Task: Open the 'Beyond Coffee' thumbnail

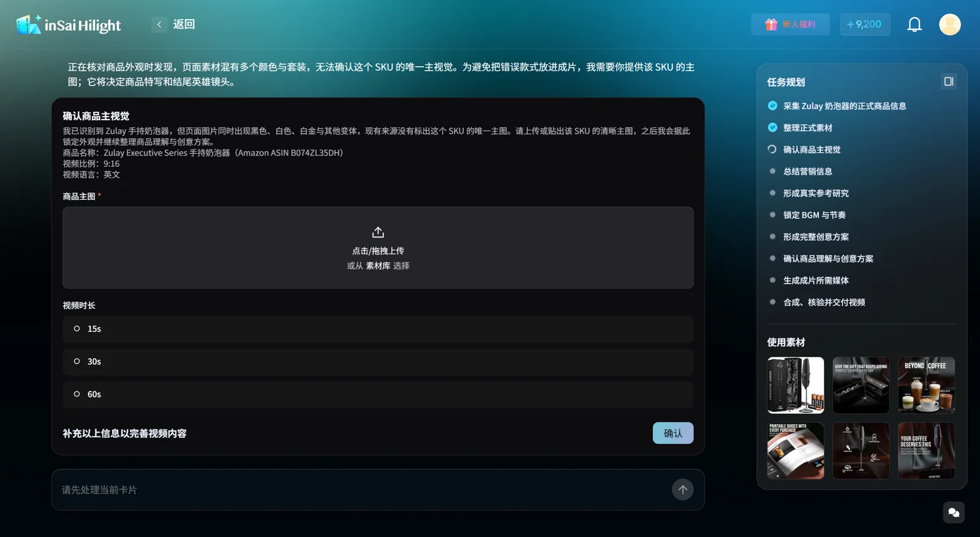Action: pos(926,385)
